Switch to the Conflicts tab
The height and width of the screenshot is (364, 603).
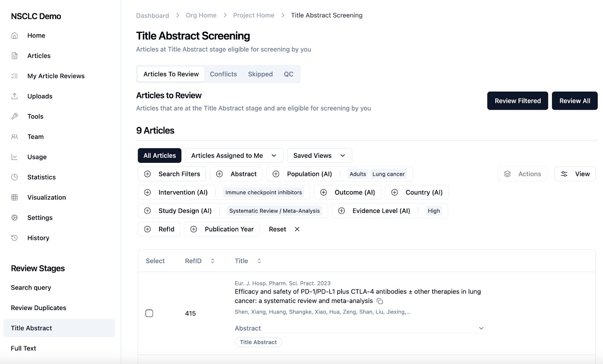(x=223, y=74)
